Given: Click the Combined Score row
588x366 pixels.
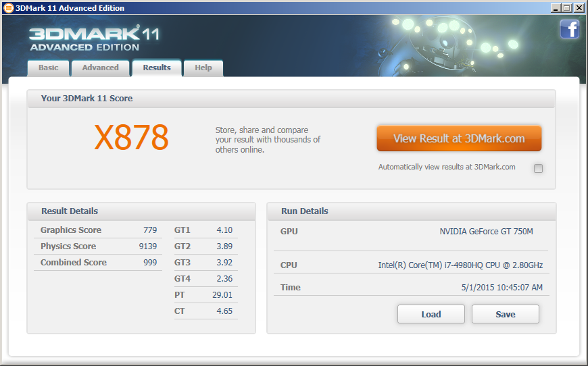Looking at the screenshot, I should point(98,263).
